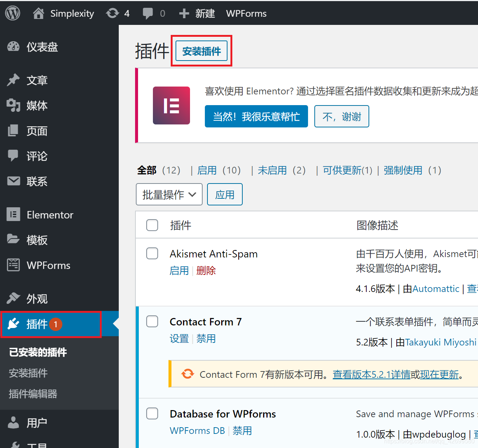Open WPForms in the top admin bar
The height and width of the screenshot is (448, 478).
coord(246,14)
